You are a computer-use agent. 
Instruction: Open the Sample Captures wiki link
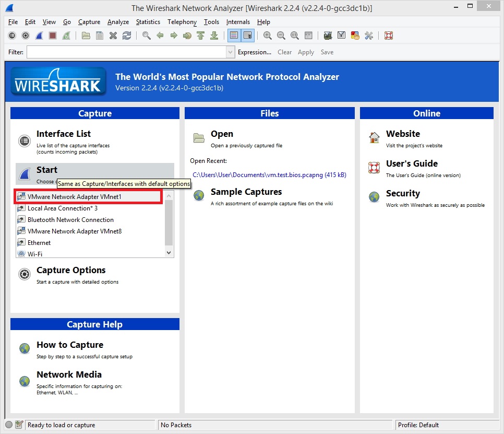[x=246, y=192]
